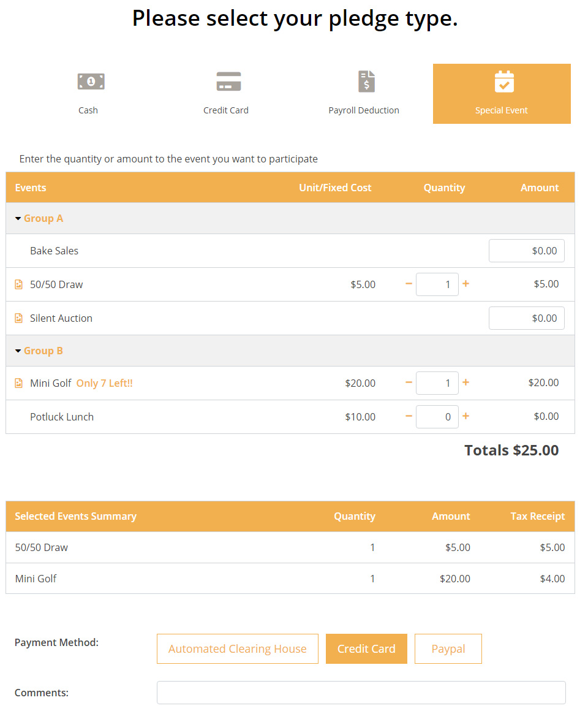Click the Bake Sales amount field
The image size is (588, 711).
pyautogui.click(x=526, y=251)
